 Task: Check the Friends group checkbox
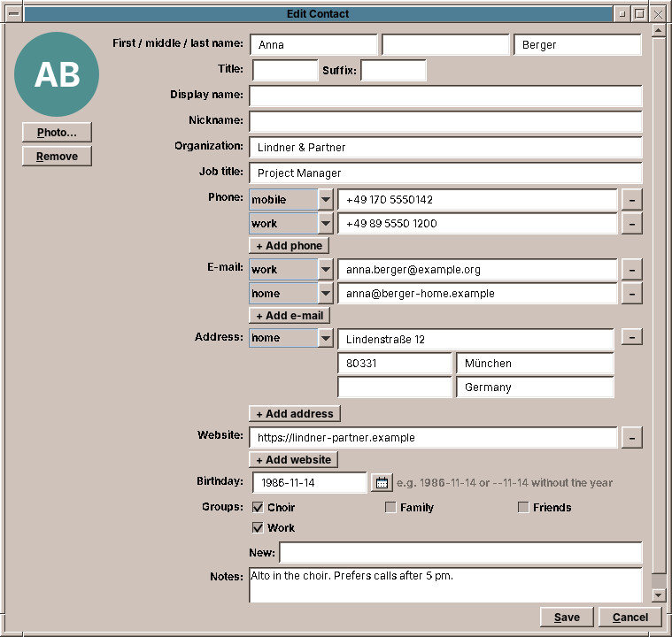click(523, 507)
